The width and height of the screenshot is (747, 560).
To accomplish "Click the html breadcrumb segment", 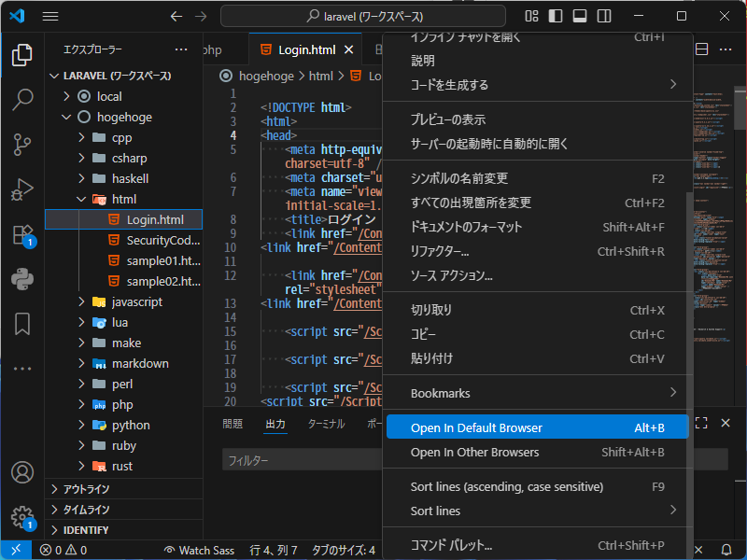I will pyautogui.click(x=320, y=77).
